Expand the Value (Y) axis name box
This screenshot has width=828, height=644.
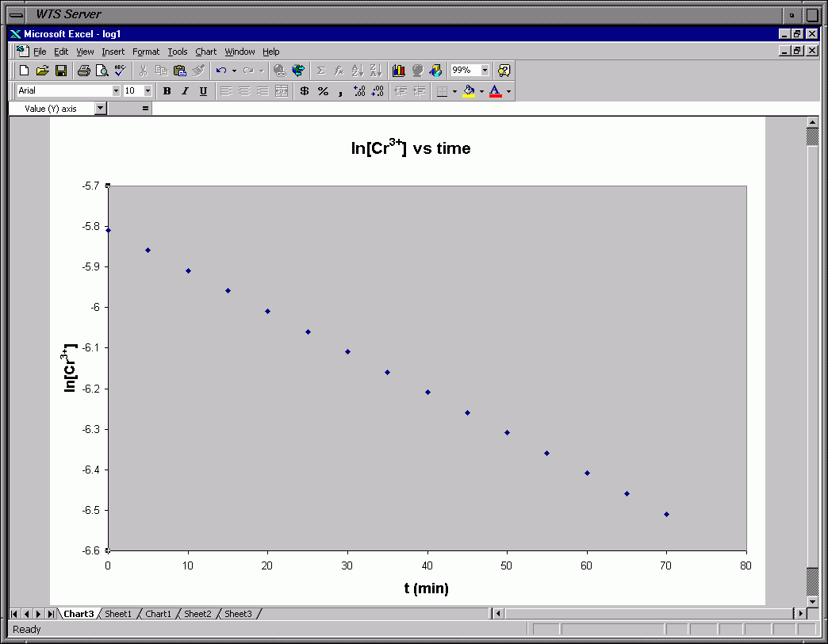coord(100,109)
